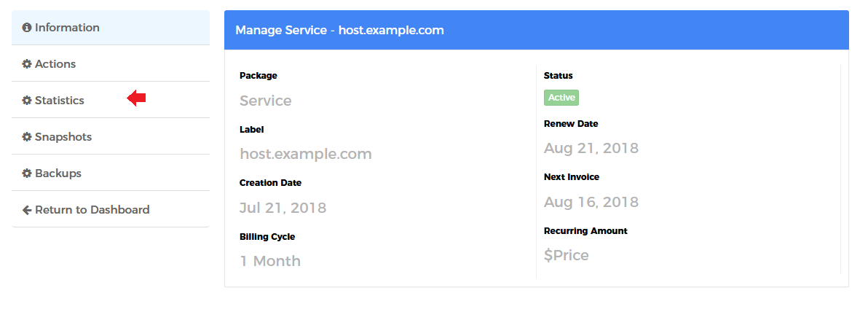Click the Renew Date value Aug 21, 2018
This screenshot has height=312, width=868.
(591, 148)
